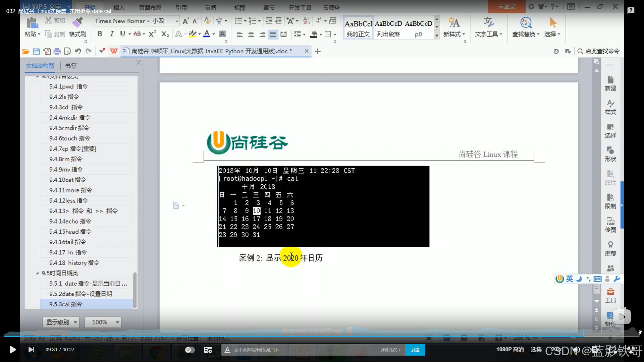Select the 列出段落 style

(x=388, y=27)
